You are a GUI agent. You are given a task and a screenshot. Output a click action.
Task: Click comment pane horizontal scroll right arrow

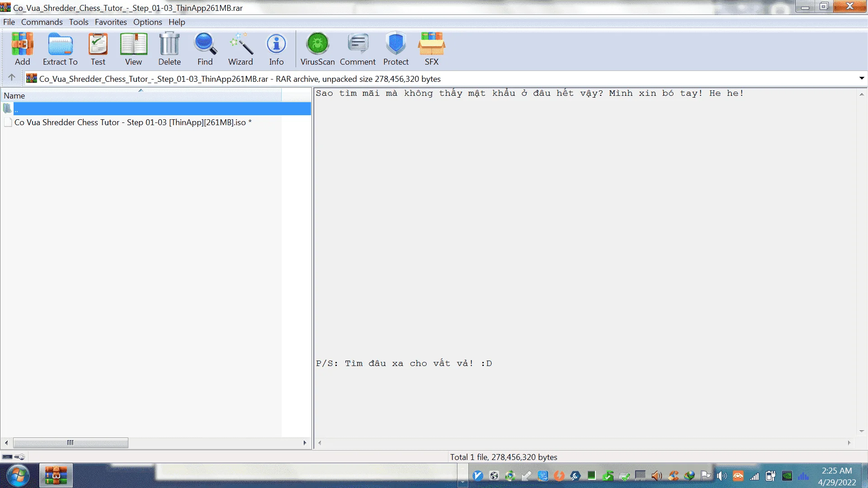849,442
